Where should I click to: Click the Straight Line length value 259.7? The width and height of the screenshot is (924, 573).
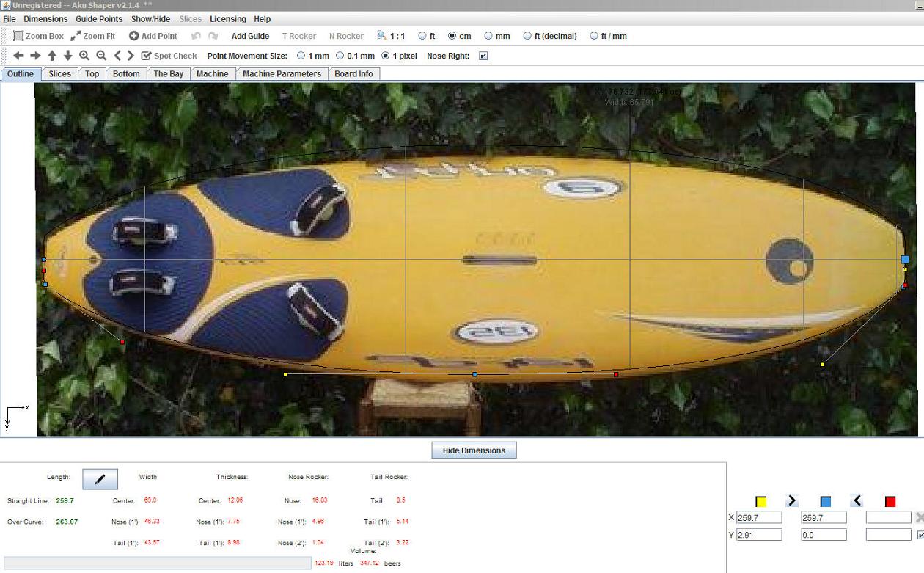65,500
